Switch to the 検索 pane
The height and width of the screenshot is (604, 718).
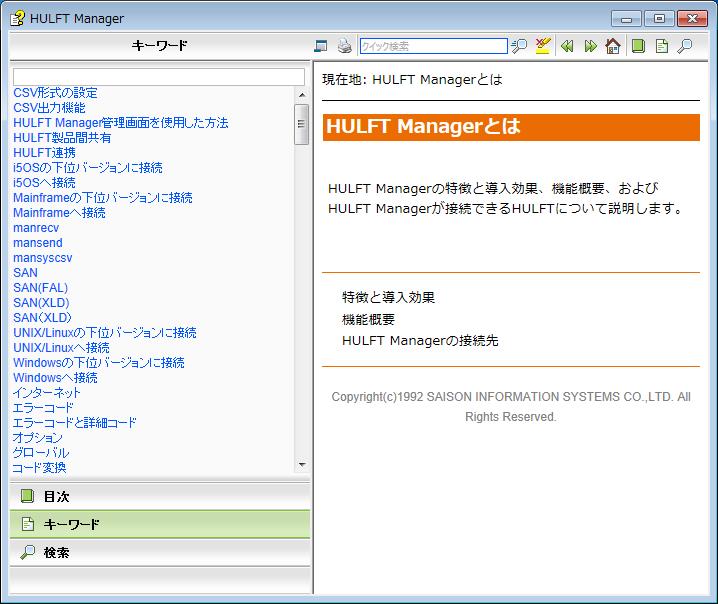(159, 552)
